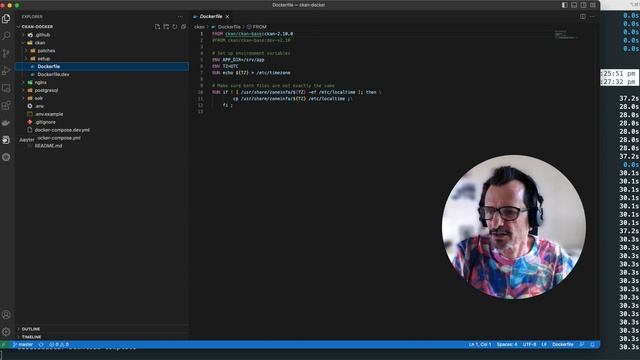
Task: Open Source Control view in activity bar
Action: pyautogui.click(x=6, y=53)
